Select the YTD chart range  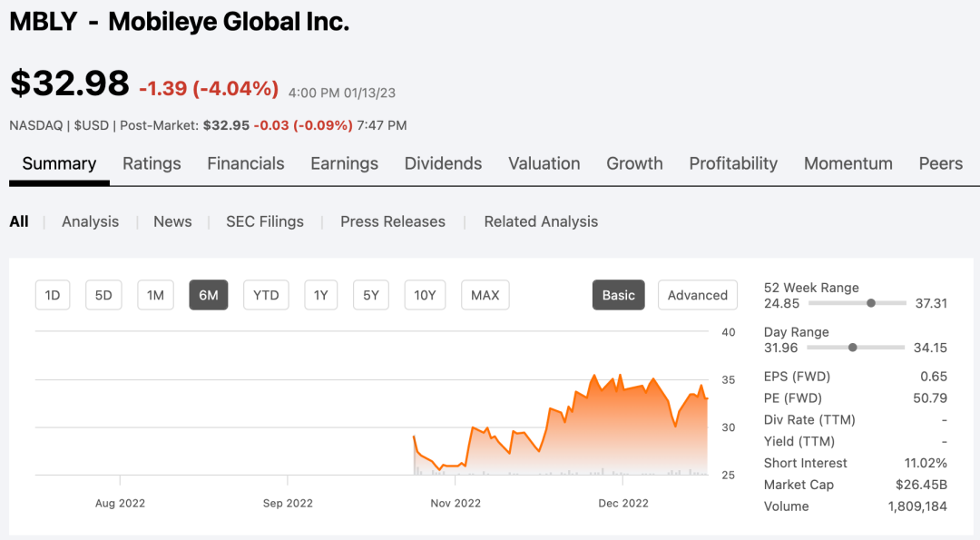click(x=266, y=295)
